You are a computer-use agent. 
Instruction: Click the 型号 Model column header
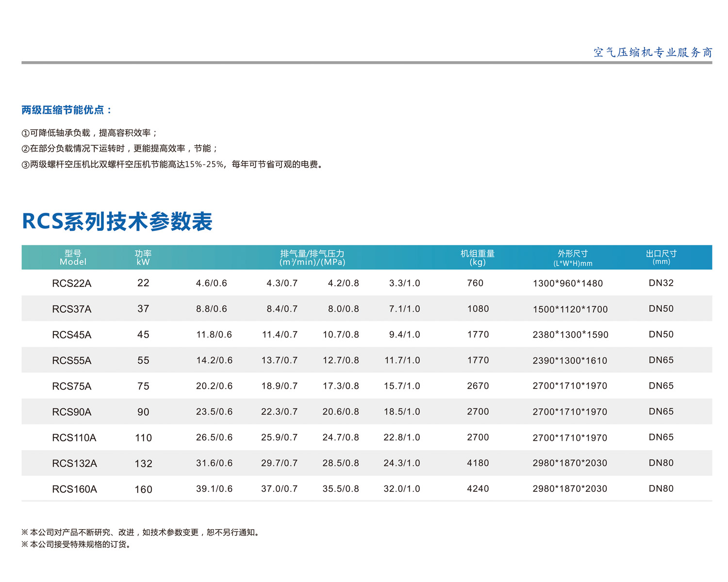(73, 258)
